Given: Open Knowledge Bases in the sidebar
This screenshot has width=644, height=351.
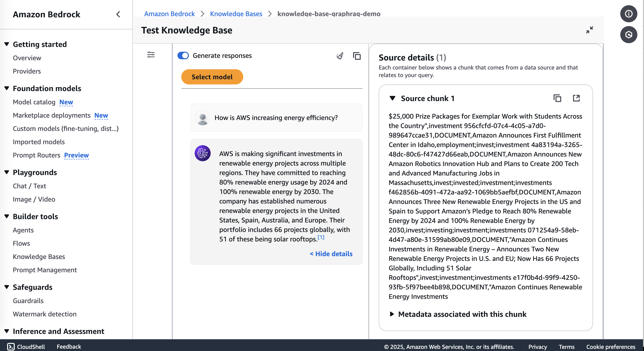Looking at the screenshot, I should [x=39, y=257].
